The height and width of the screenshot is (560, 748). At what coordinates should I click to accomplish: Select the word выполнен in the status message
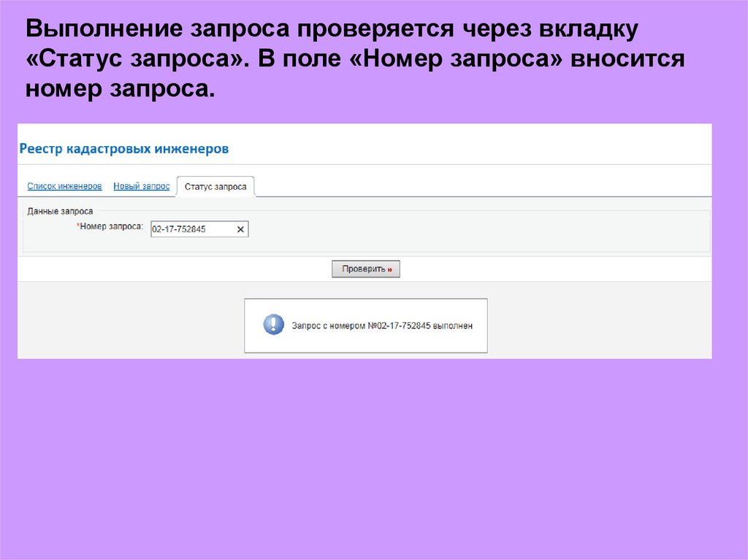point(453,326)
